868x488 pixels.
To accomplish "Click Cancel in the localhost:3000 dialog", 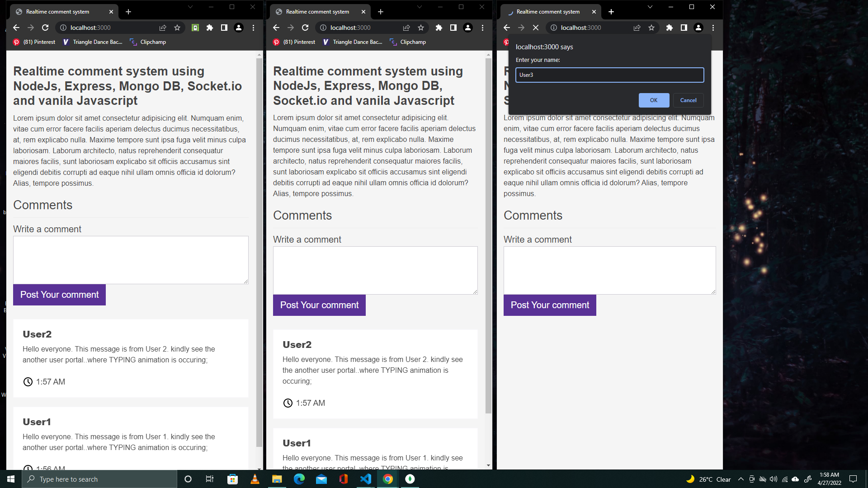I will pyautogui.click(x=688, y=100).
